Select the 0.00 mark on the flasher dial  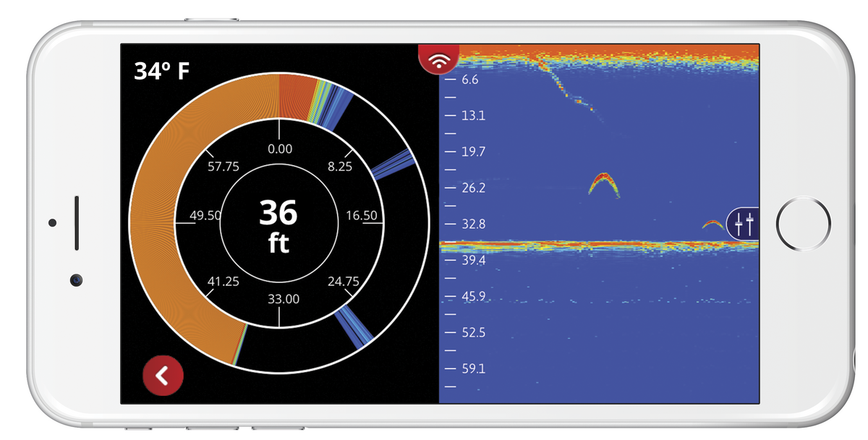click(280, 149)
